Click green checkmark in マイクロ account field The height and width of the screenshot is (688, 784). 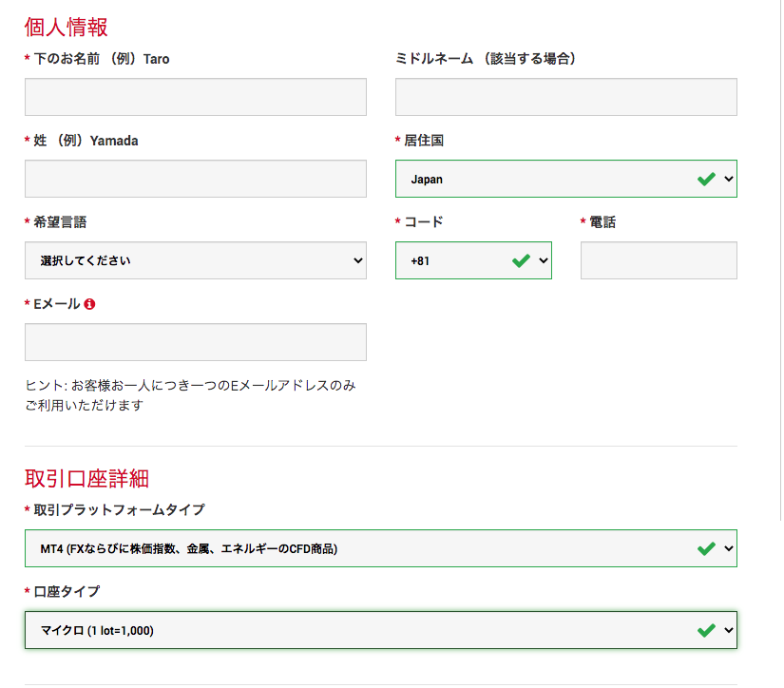(706, 630)
